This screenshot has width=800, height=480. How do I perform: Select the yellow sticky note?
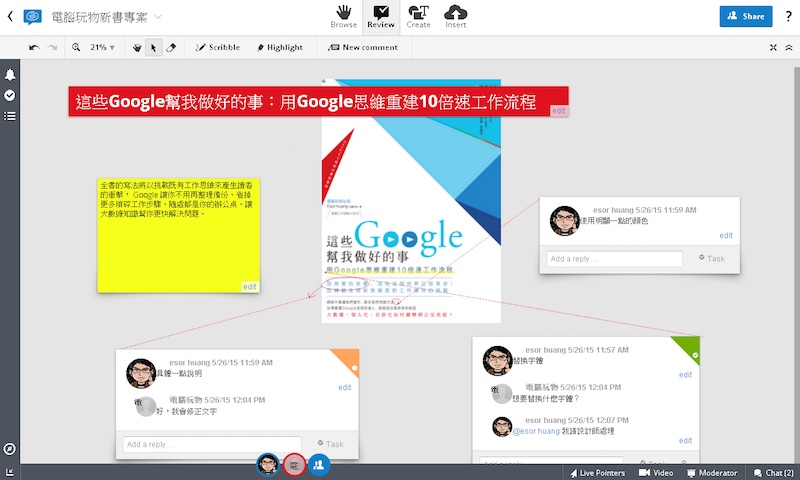point(179,236)
